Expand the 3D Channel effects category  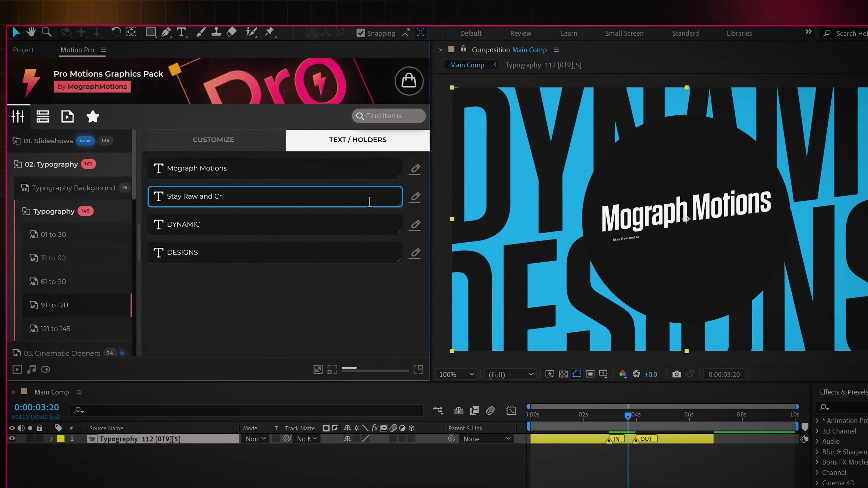tap(817, 431)
